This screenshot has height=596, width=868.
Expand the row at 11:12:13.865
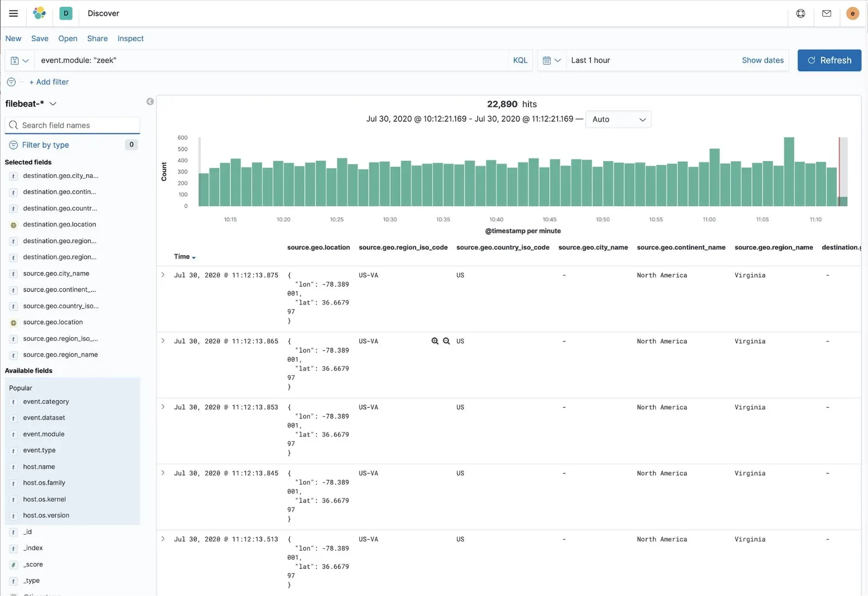pos(163,341)
